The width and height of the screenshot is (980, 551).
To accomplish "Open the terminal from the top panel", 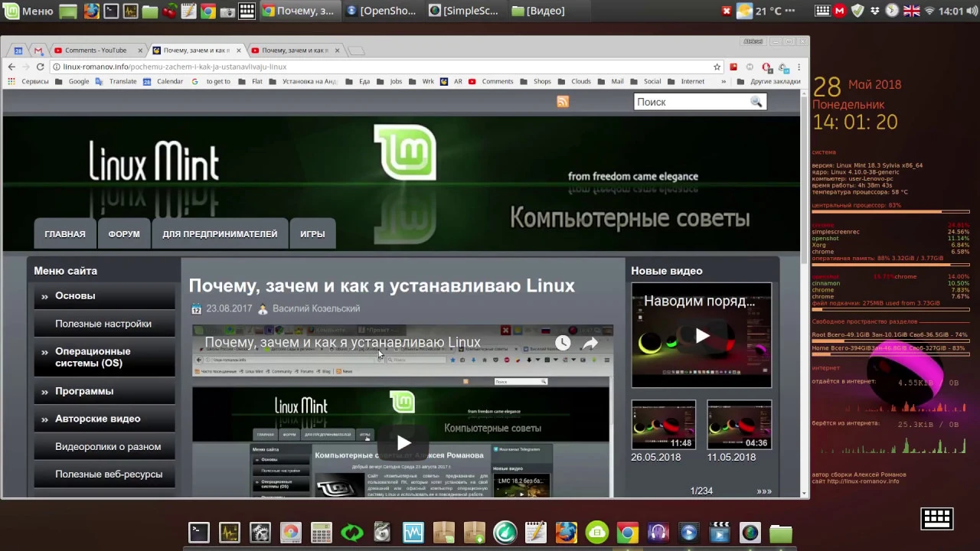I will click(111, 11).
